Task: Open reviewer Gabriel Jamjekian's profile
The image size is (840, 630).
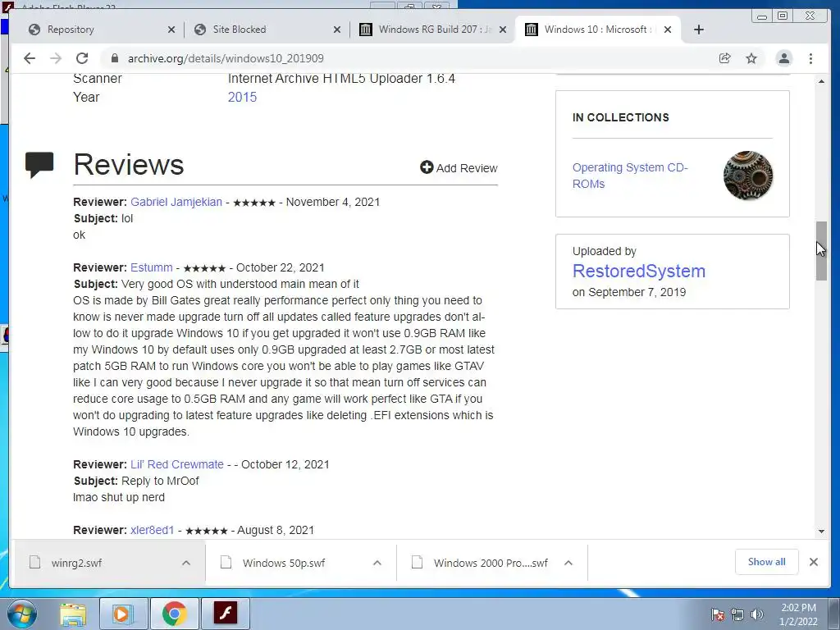Action: pyautogui.click(x=176, y=202)
